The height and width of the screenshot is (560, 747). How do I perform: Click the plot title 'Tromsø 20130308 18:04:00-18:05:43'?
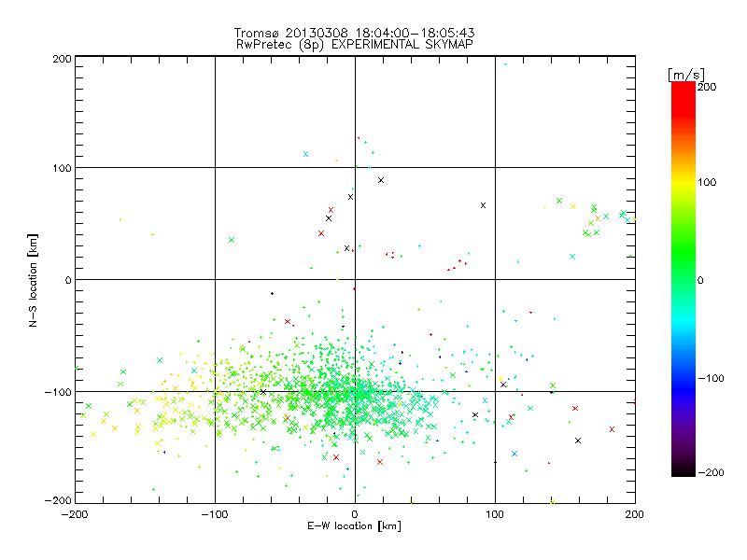coord(354,33)
